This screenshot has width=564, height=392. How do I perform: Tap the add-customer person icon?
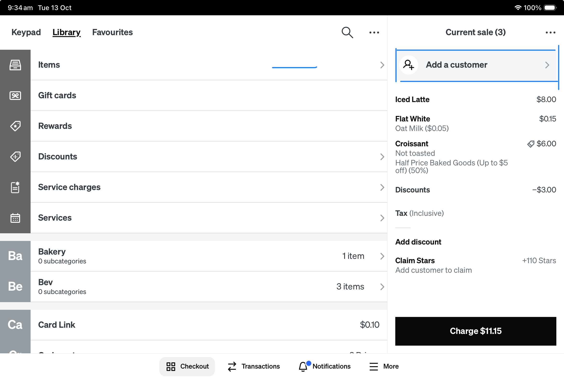[x=409, y=65]
